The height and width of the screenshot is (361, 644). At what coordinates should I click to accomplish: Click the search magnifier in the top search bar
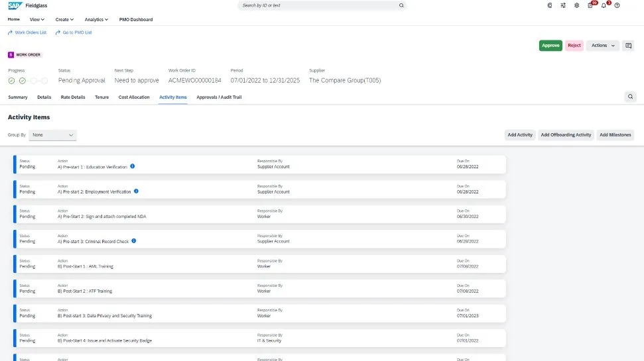click(x=401, y=5)
